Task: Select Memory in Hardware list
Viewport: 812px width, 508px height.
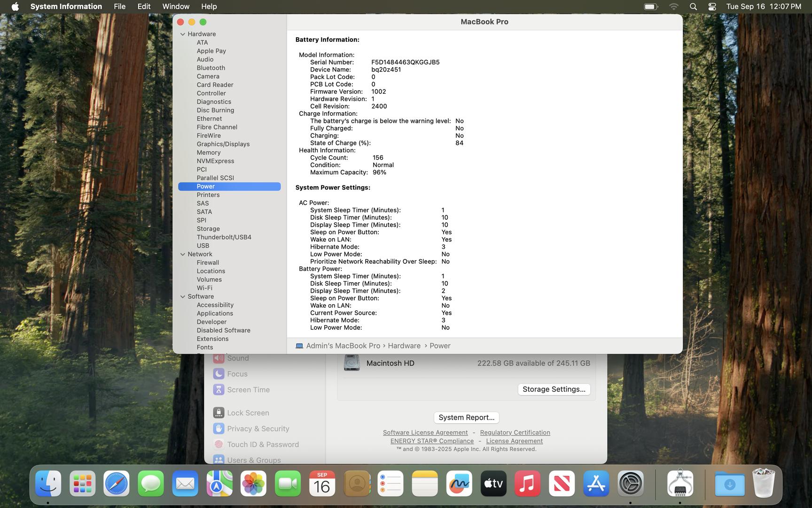Action: tap(209, 152)
